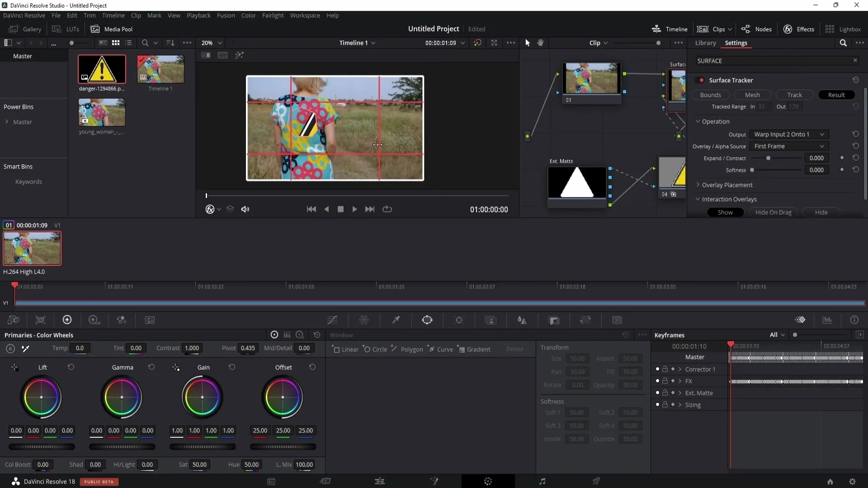Click the Result tab in Surface Tracker
Image resolution: width=868 pixels, height=488 pixels.
(x=837, y=95)
